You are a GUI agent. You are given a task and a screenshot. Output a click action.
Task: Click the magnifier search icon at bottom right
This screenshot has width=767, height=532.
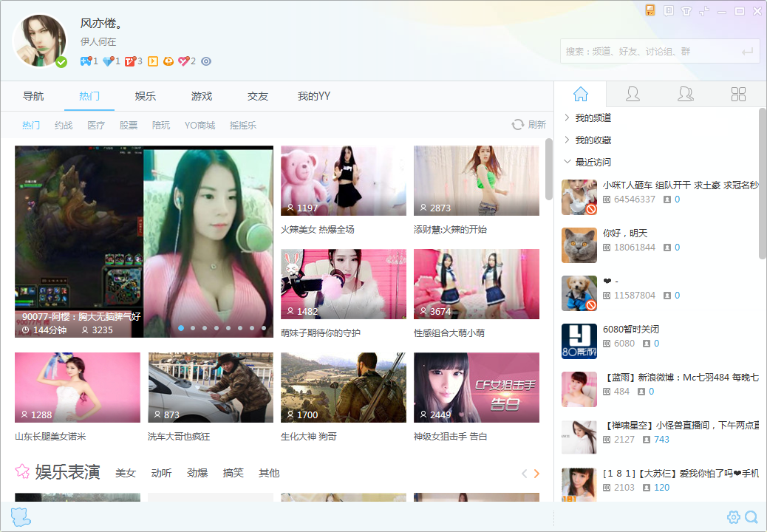751,516
